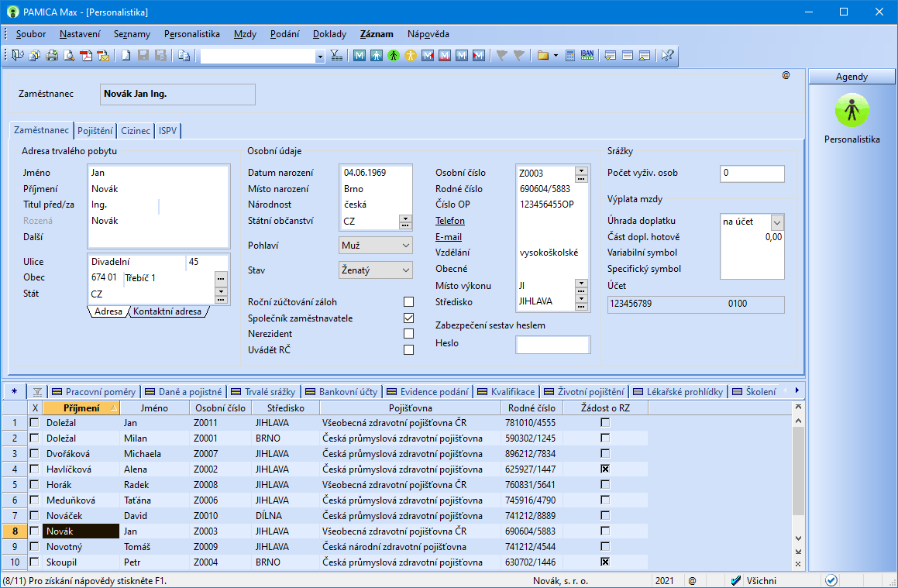This screenshot has height=588, width=898.
Task: Sort table by Příjmení column header
Action: [x=81, y=407]
